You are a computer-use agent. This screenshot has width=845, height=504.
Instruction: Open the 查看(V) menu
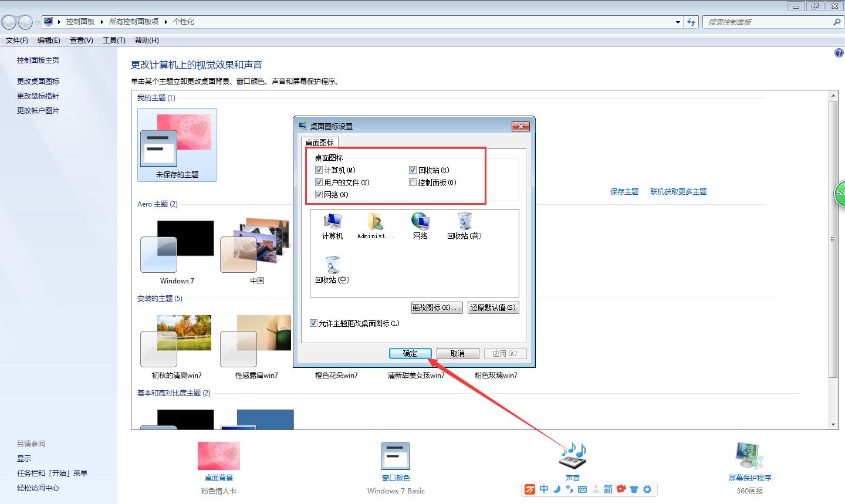(82, 40)
